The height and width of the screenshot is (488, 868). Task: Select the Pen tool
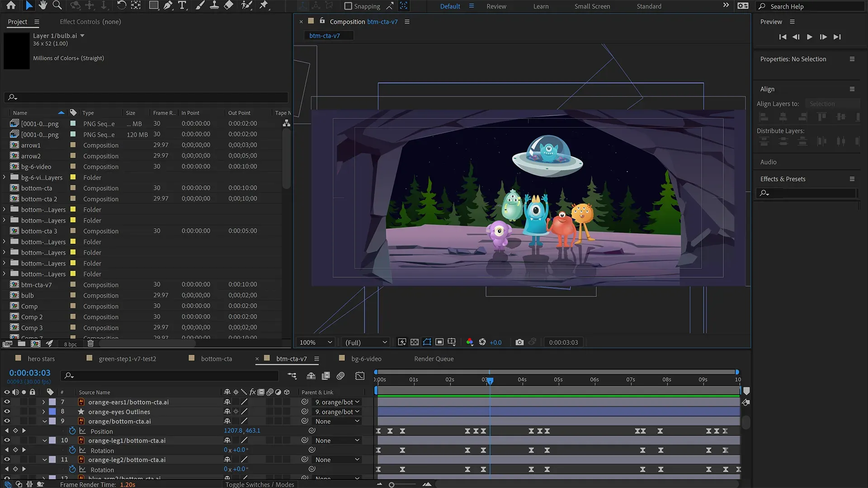[x=167, y=5]
